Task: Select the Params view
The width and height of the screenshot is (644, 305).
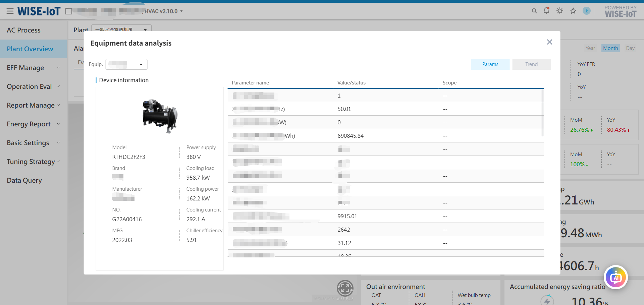Action: 490,64
